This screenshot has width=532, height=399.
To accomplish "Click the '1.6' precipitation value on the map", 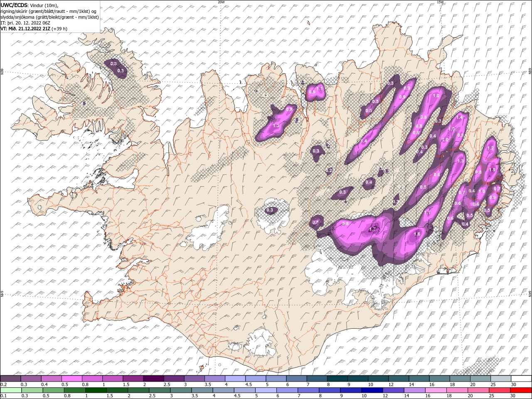I will (417, 234).
